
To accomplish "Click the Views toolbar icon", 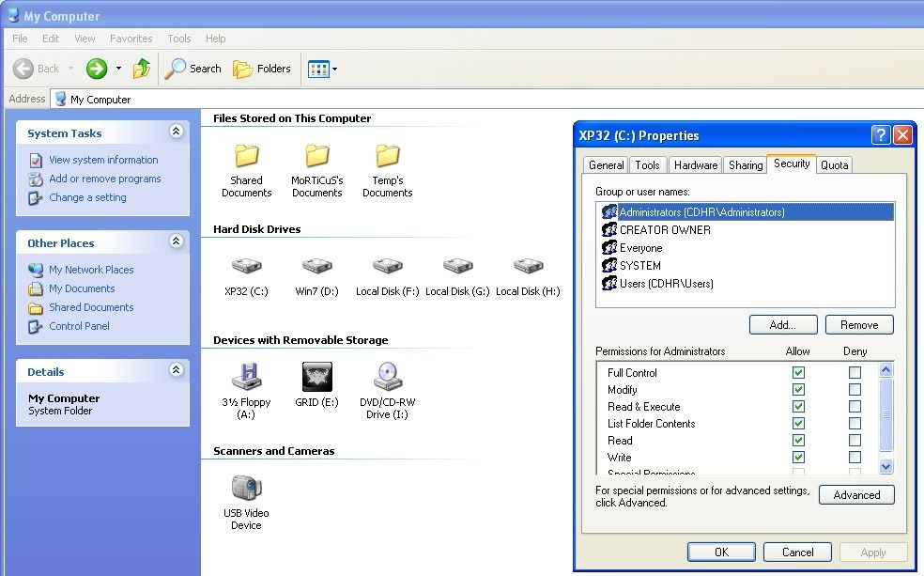I will coord(319,69).
